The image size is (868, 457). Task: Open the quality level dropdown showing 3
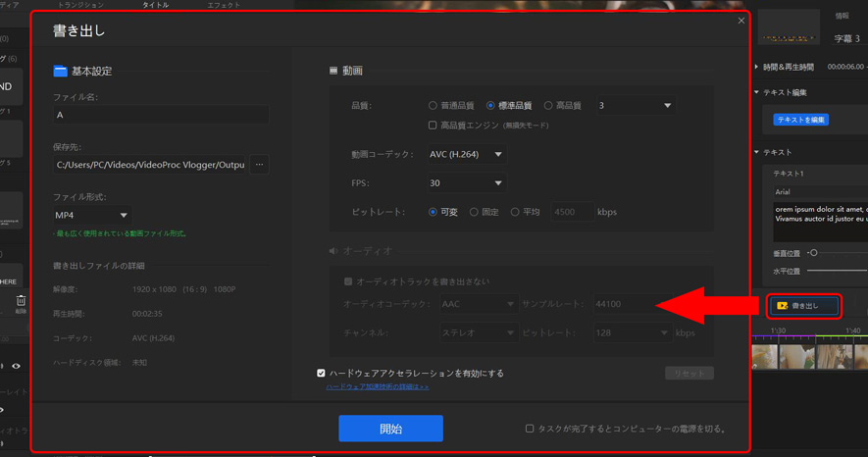pos(636,105)
